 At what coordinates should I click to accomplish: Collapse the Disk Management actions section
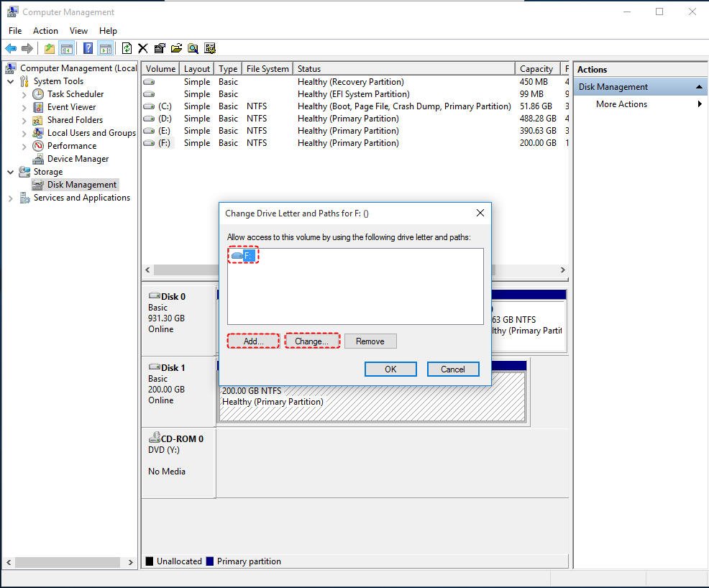point(699,87)
